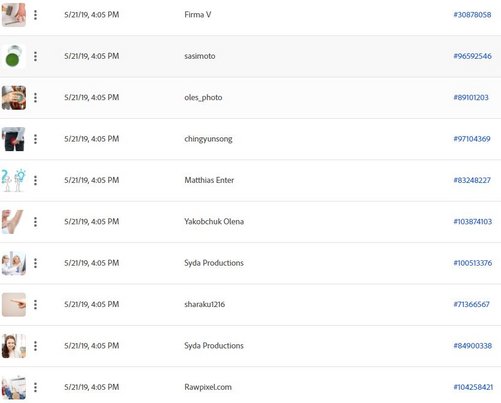Click the Firma V image thumbnail
501x403 pixels.
pos(14,15)
